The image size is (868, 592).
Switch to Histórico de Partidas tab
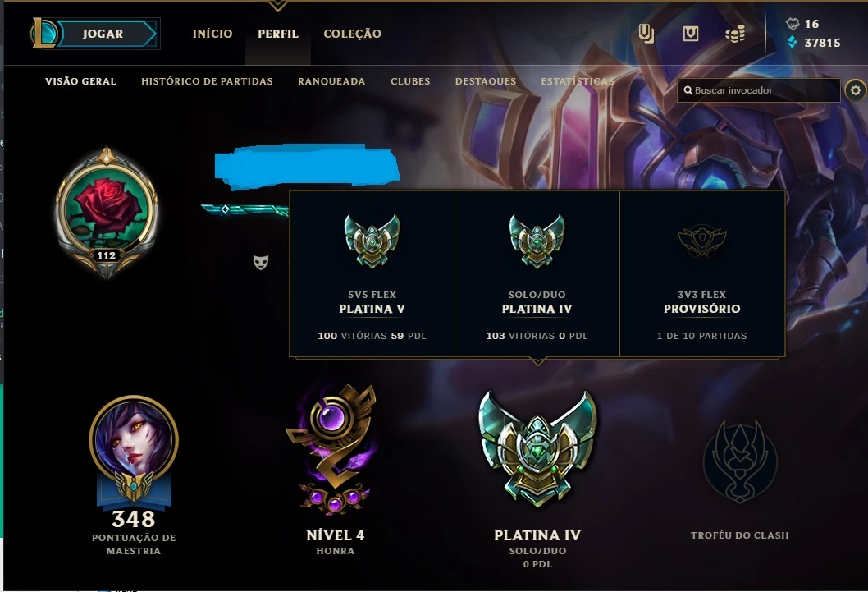207,81
